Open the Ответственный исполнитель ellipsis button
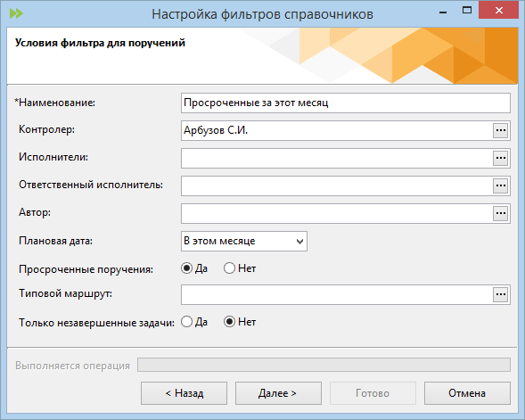 501,185
